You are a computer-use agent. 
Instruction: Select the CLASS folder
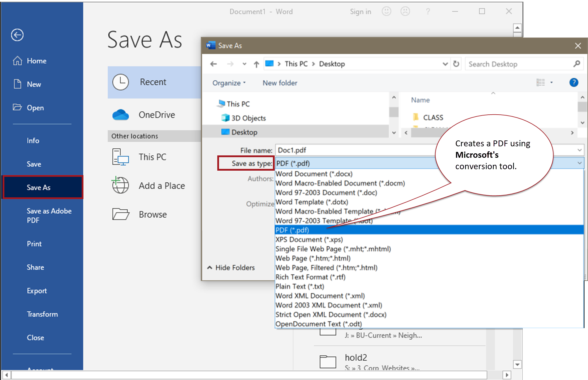click(428, 117)
